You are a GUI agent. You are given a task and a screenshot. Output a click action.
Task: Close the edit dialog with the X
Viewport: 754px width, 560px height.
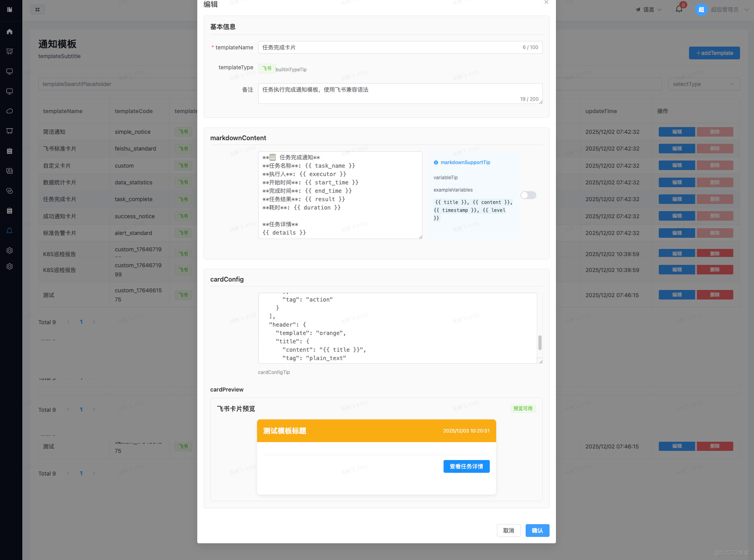tap(546, 2)
